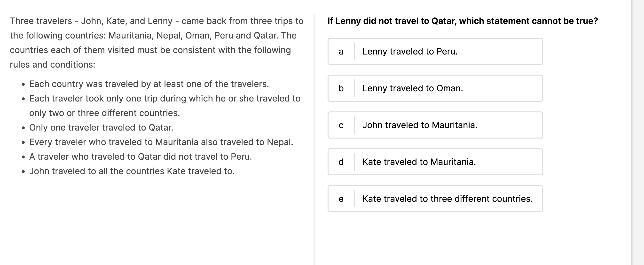Image resolution: width=644 pixels, height=265 pixels.
Task: Click the letter 'a' answer label
Action: click(x=341, y=52)
